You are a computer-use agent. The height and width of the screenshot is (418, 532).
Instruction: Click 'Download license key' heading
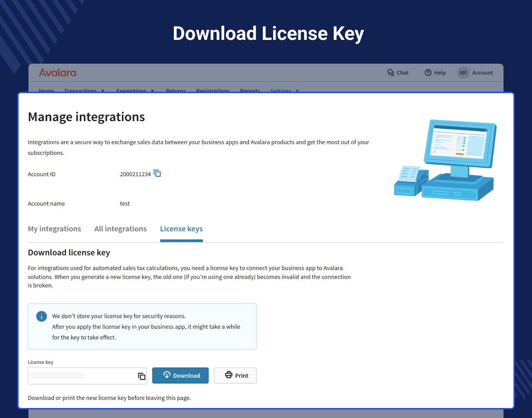[x=69, y=253]
